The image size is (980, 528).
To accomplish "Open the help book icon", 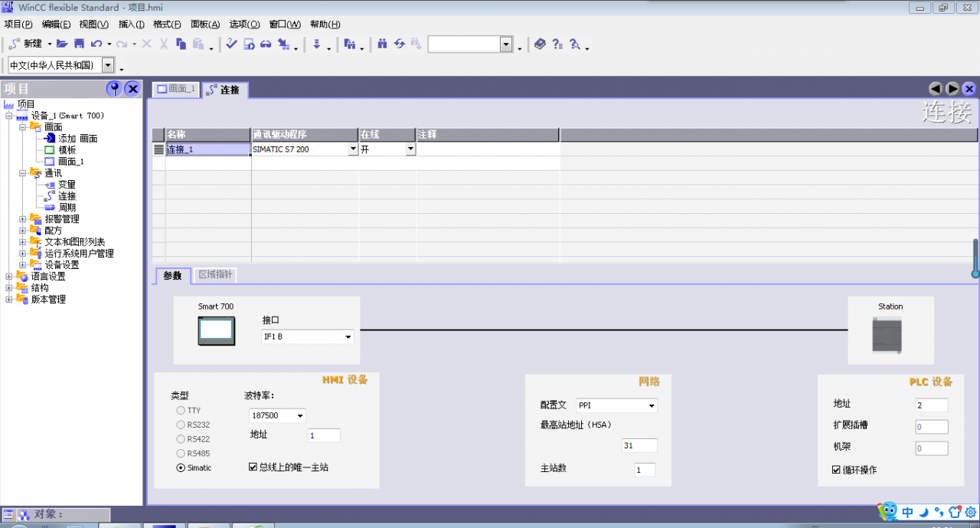I will [x=541, y=44].
